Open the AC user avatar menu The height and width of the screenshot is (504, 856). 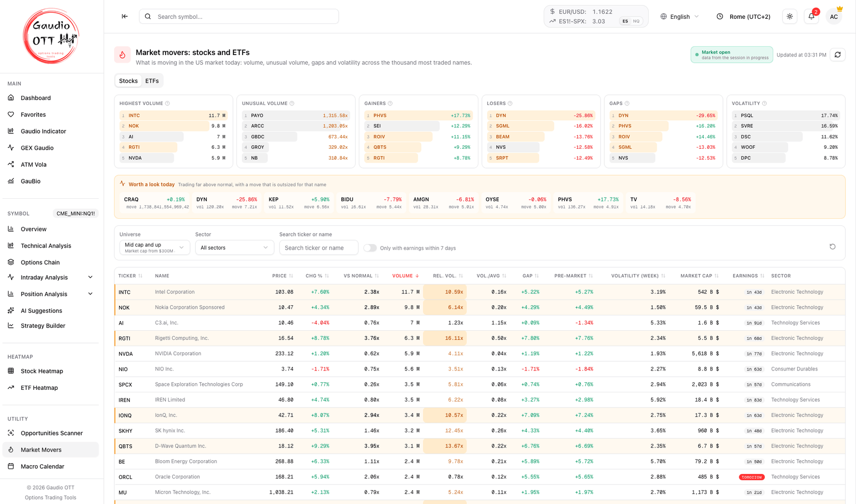(834, 17)
